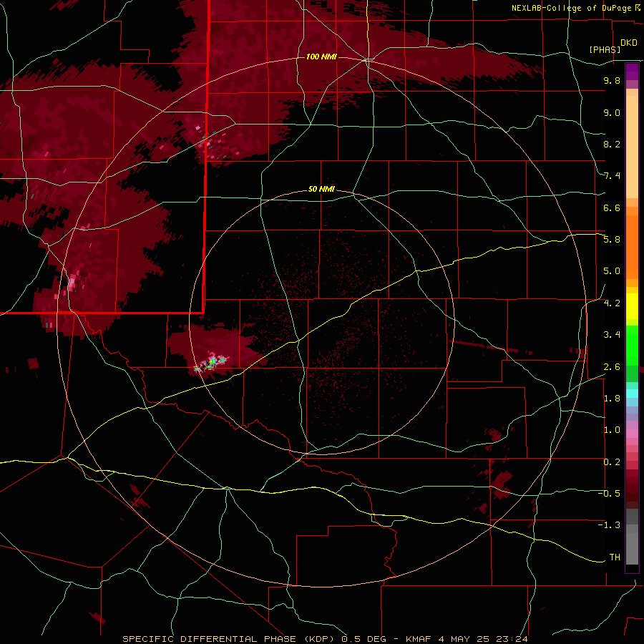
Task: Click the yellow legend color band
Action: pos(632,306)
